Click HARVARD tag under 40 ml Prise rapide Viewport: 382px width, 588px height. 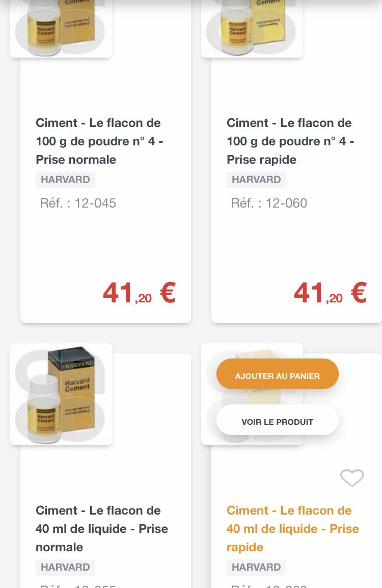pyautogui.click(x=256, y=567)
